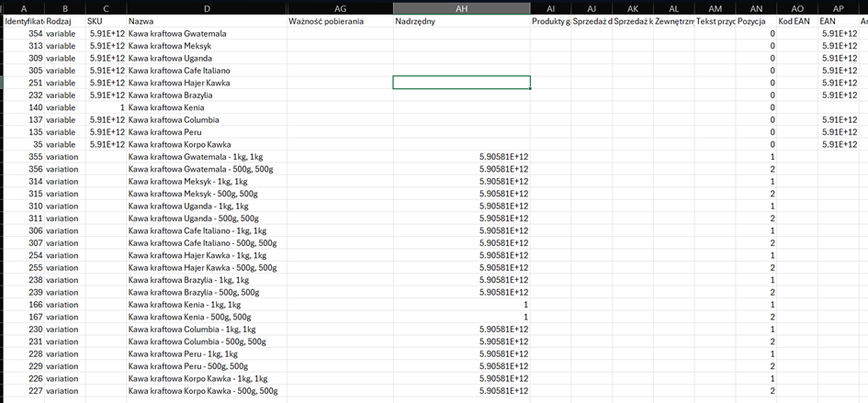Click the 'Nazwa' header cell
This screenshot has width=868, height=403.
coord(207,21)
